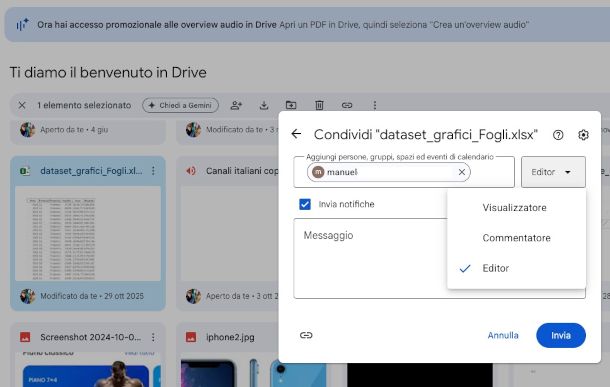Uncheck Invia notifiche checkbox
610x387 pixels.
(305, 204)
